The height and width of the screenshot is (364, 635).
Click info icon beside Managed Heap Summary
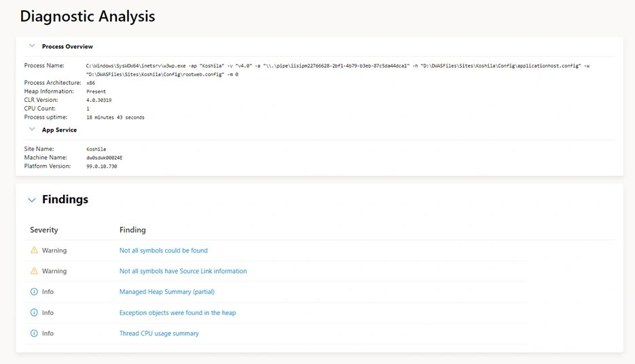click(34, 291)
